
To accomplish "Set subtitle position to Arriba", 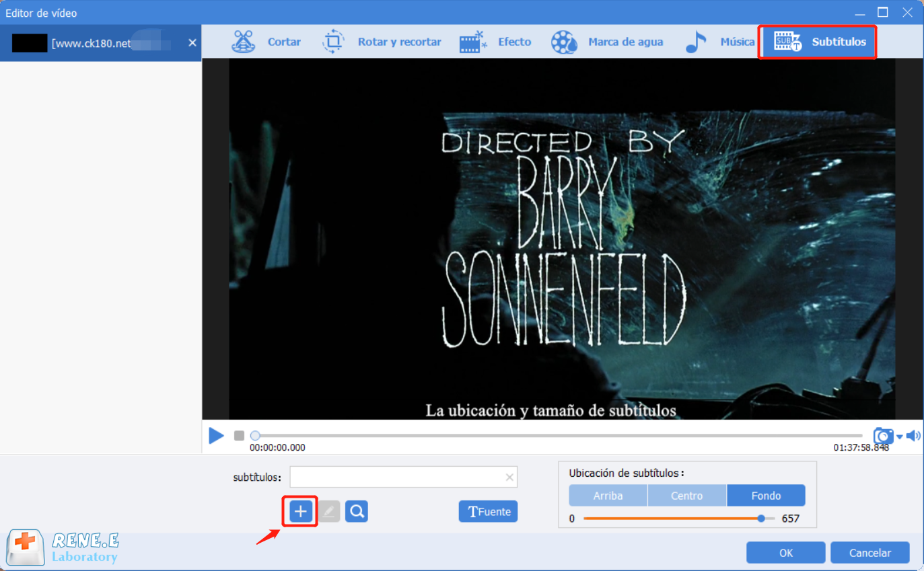I will click(x=608, y=496).
